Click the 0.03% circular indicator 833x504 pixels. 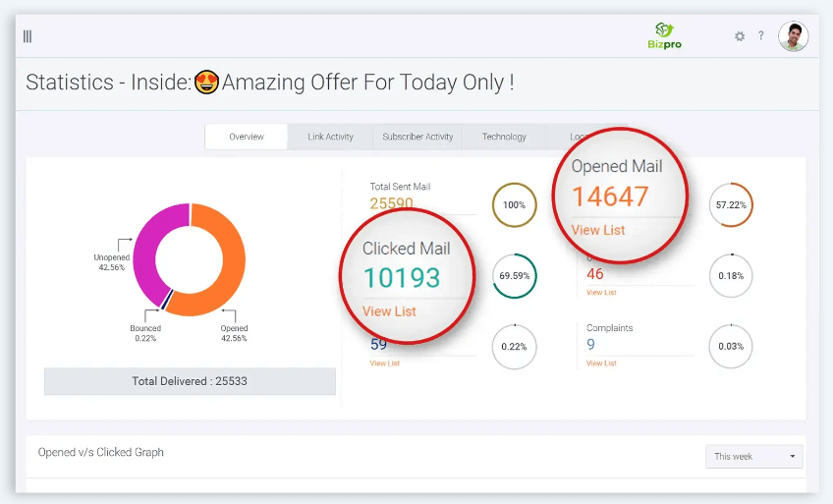click(731, 346)
